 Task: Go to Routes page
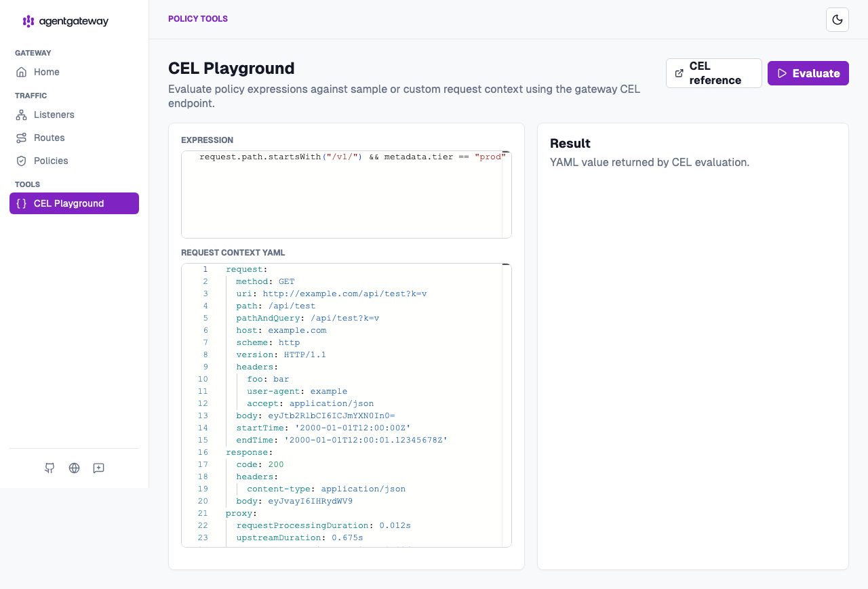click(74, 138)
